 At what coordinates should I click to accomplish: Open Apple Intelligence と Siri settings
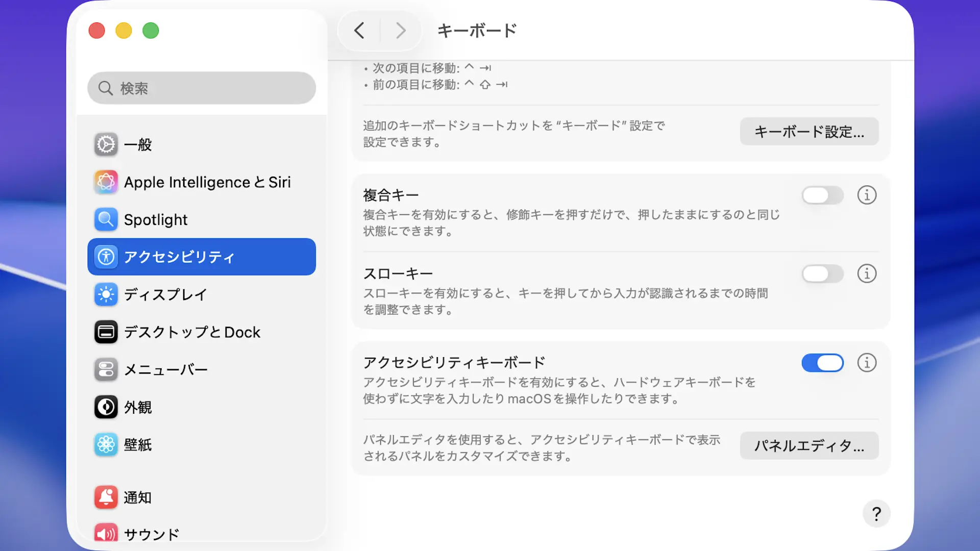[x=207, y=182]
